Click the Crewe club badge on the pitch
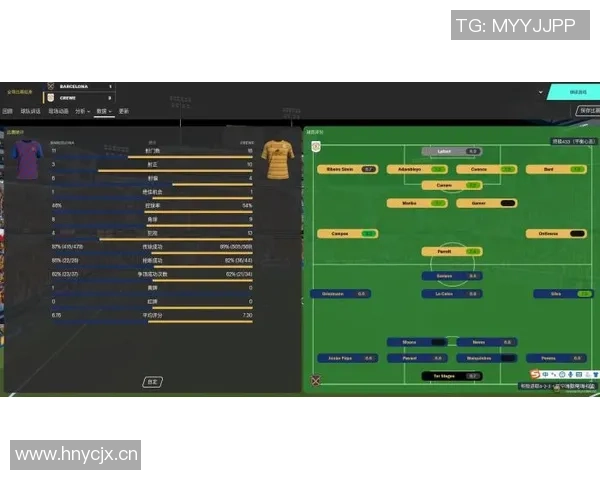 tap(316, 146)
